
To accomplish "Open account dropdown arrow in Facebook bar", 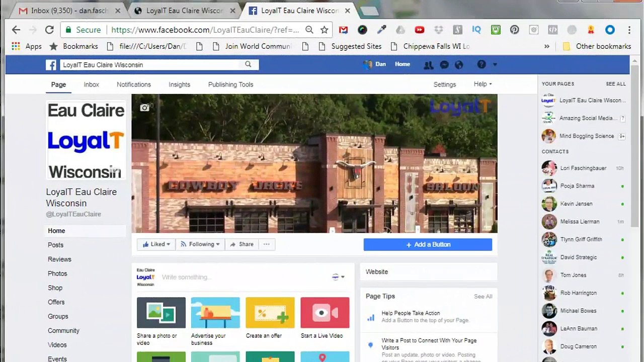I will pyautogui.click(x=495, y=65).
